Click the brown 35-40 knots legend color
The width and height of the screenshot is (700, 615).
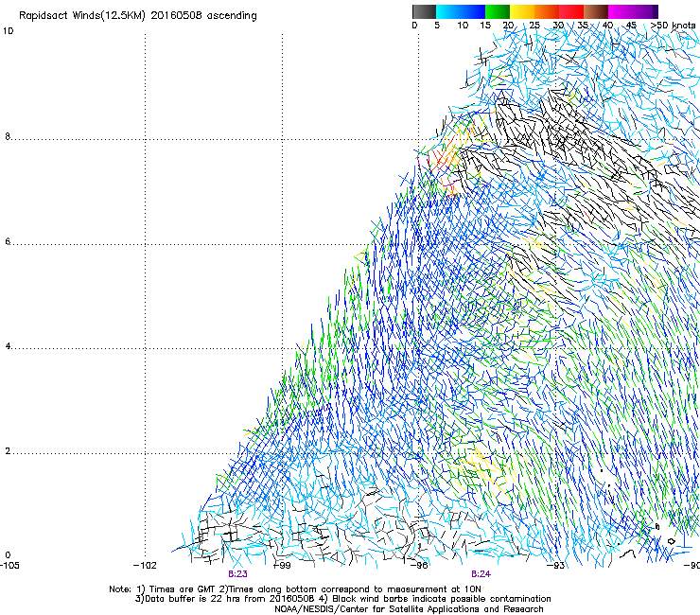tap(596, 11)
